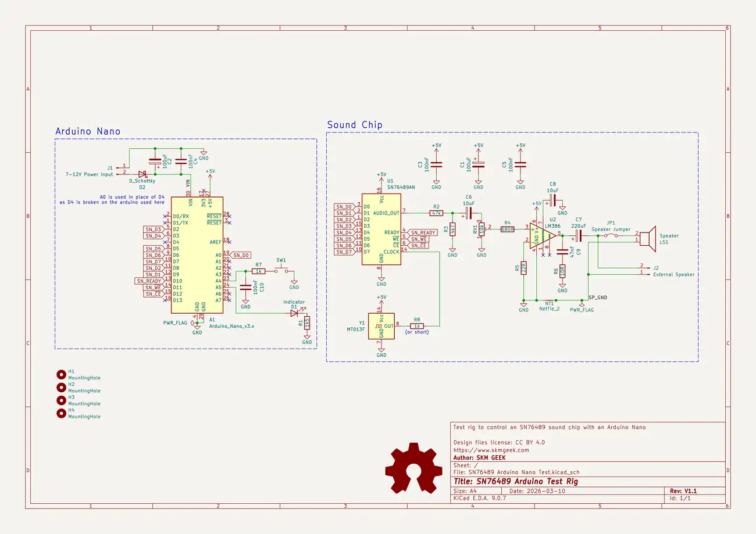Image resolution: width=756 pixels, height=534 pixels.
Task: Select the R3 4k7 resistor
Action: point(452,230)
